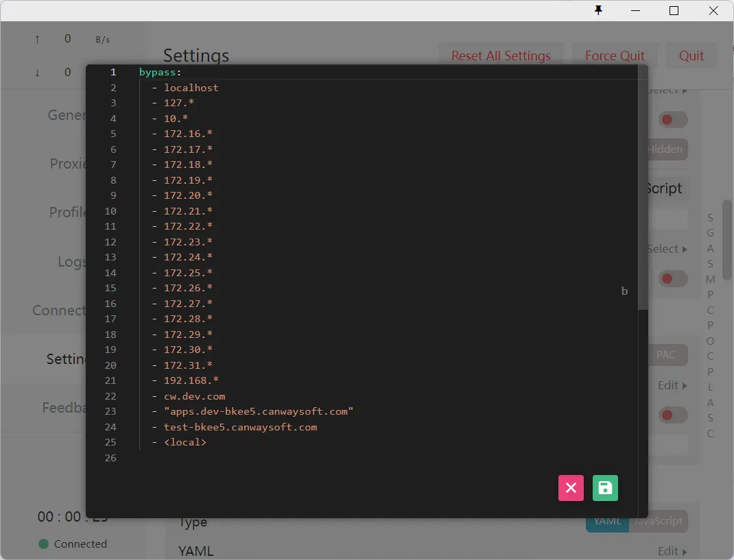Open the Edit expander below the PAC button

click(672, 385)
